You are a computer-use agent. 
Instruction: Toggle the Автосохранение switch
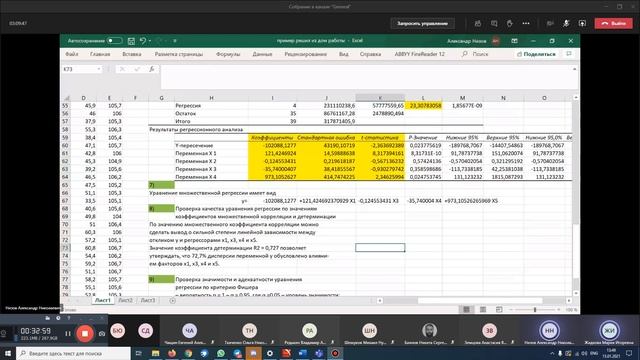click(114, 41)
